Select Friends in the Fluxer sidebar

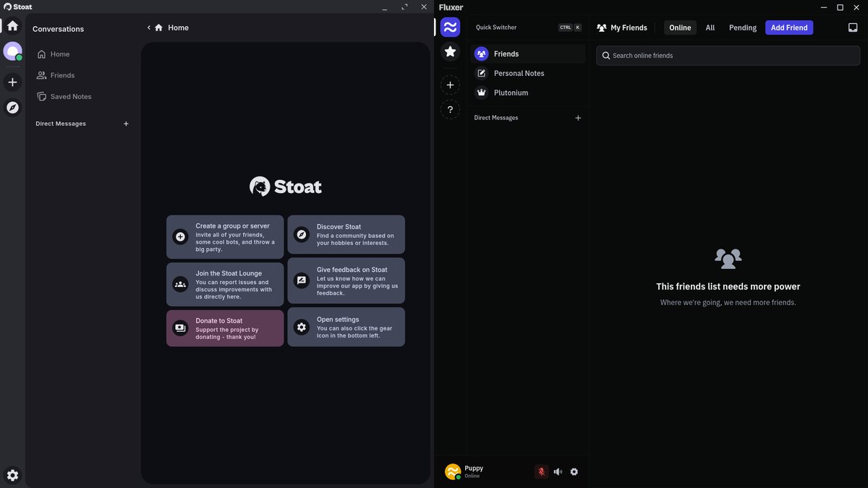(x=528, y=53)
